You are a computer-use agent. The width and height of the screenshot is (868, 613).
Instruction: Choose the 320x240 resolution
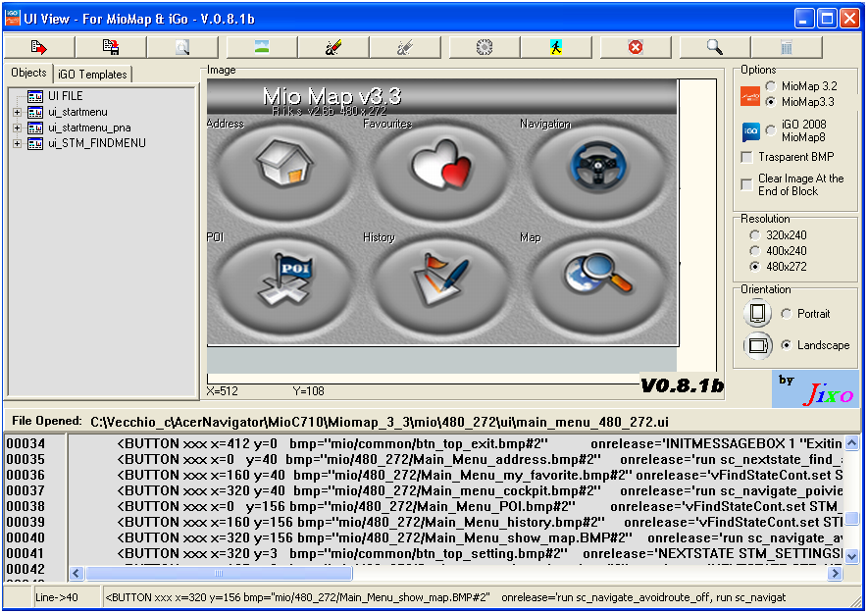[x=754, y=235]
